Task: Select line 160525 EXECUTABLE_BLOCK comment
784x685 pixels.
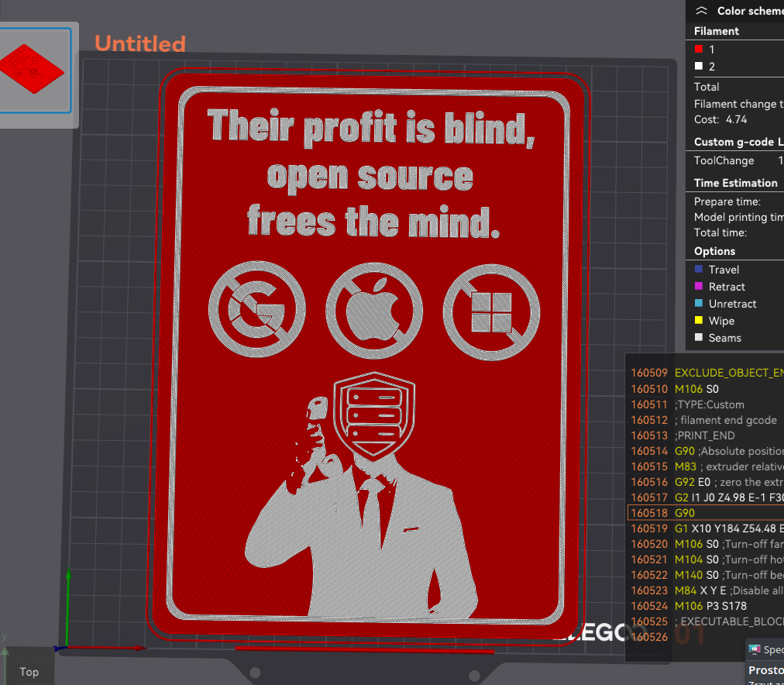Action: [706, 621]
